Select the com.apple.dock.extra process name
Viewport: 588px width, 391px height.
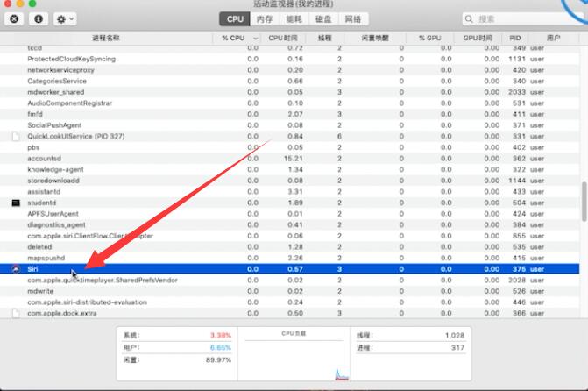pyautogui.click(x=62, y=313)
